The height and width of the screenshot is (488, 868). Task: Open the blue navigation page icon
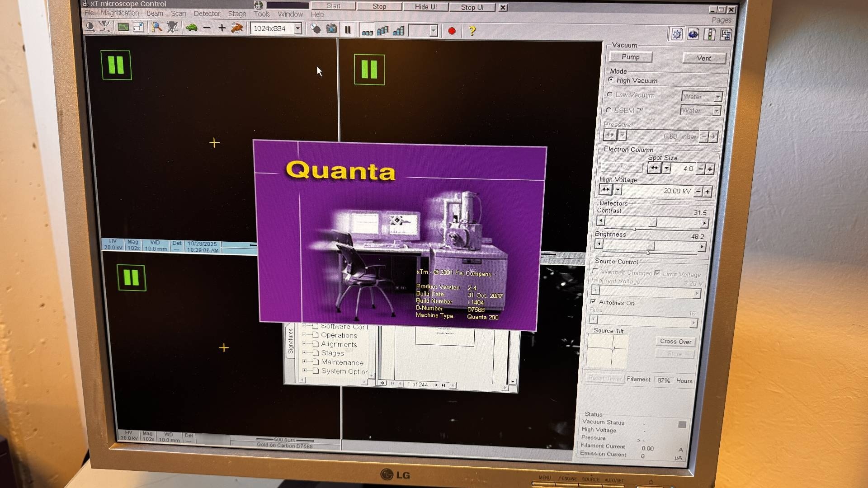coord(693,34)
